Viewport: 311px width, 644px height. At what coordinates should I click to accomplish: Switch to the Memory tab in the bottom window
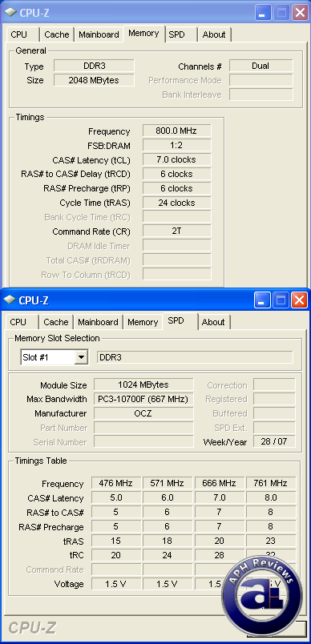143,322
